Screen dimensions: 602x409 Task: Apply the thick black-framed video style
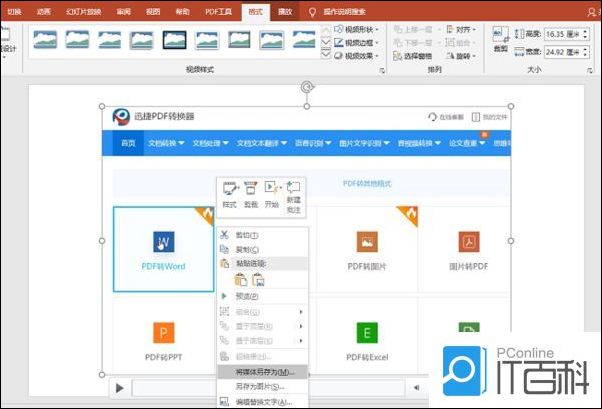174,40
